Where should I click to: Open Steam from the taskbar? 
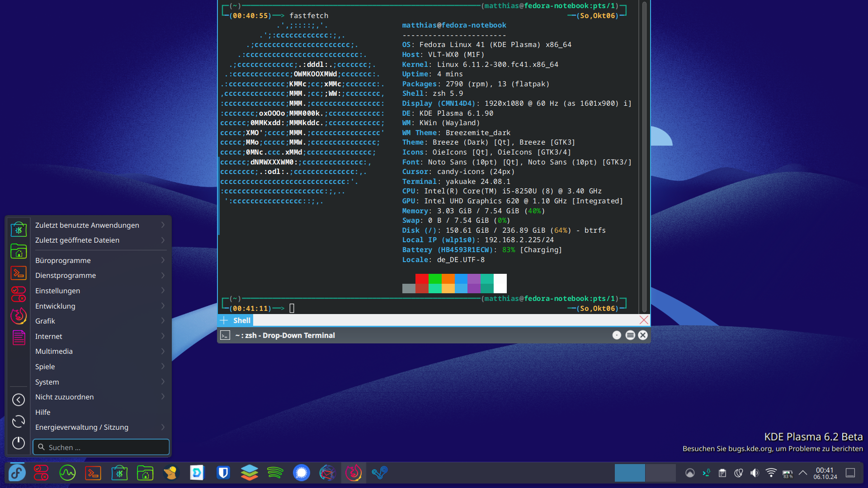[x=379, y=473]
